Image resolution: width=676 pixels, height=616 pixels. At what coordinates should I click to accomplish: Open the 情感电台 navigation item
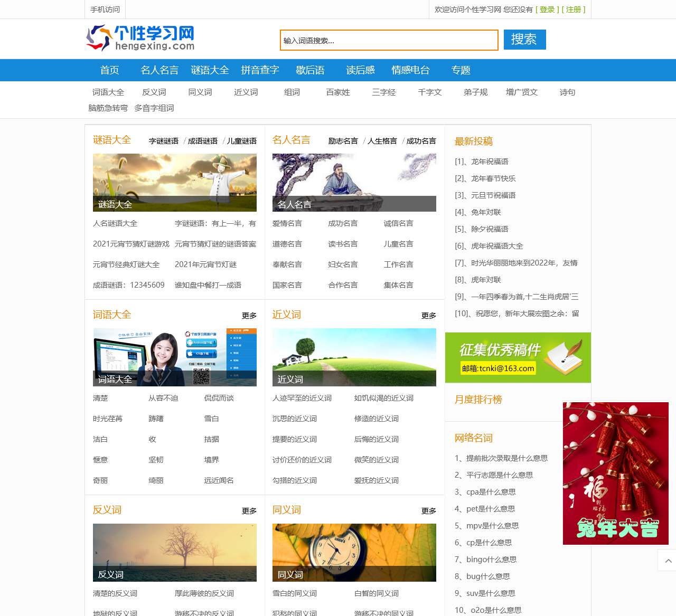click(411, 70)
